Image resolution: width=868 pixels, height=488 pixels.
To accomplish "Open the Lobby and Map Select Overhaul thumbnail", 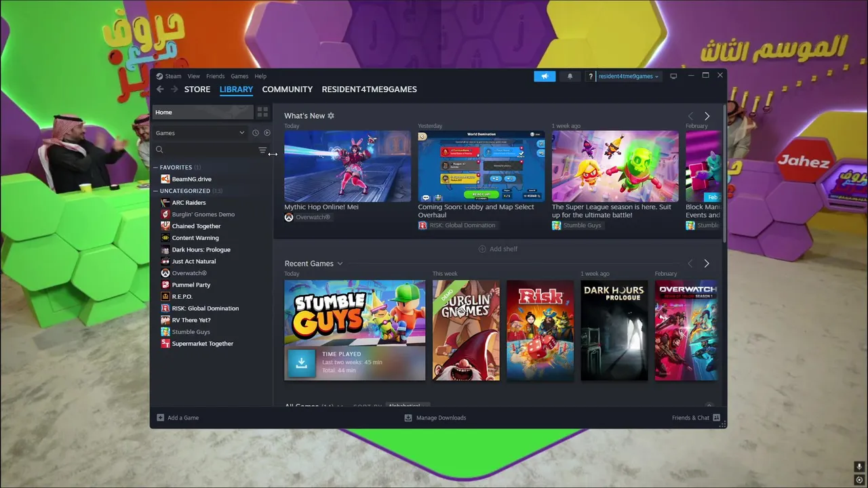I will [481, 167].
